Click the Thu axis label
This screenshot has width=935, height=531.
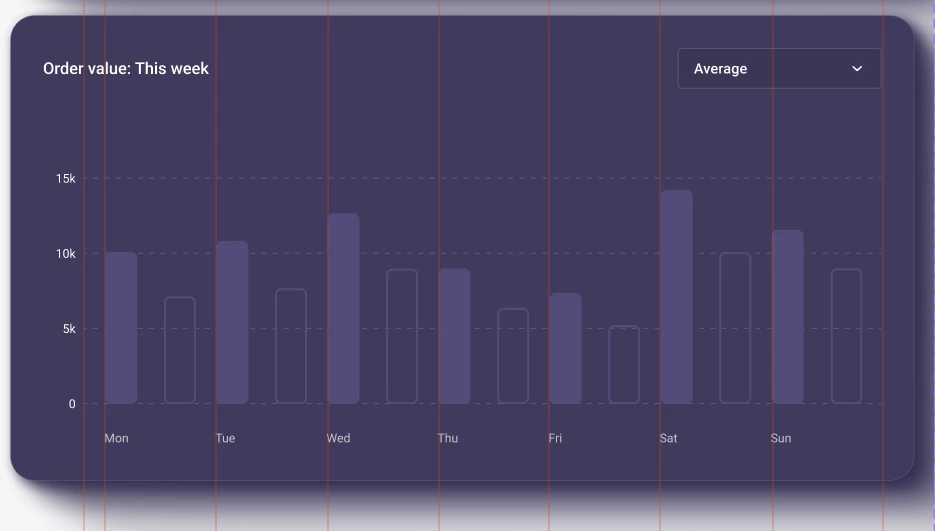pos(448,438)
